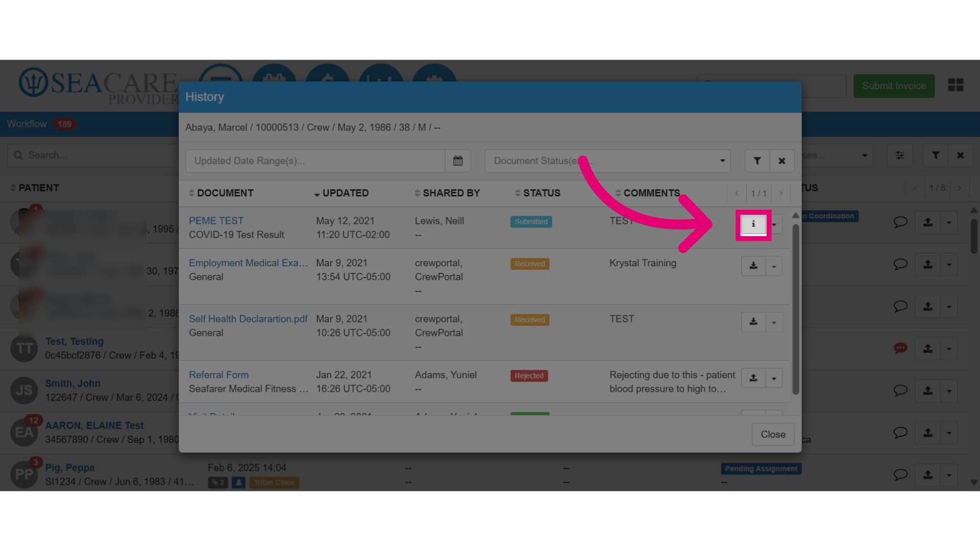Image resolution: width=980 pixels, height=551 pixels.
Task: Expand actions for Employment Medical Exam row
Action: coord(774,266)
